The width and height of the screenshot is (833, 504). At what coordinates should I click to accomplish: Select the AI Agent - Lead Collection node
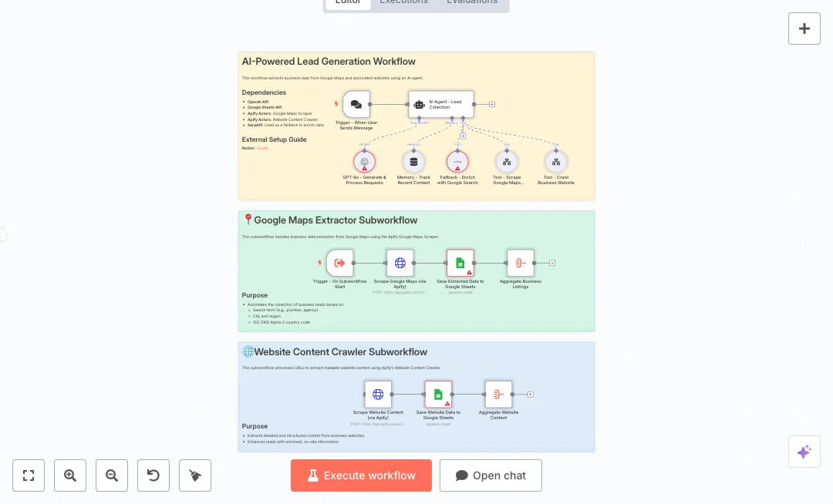[x=440, y=104]
